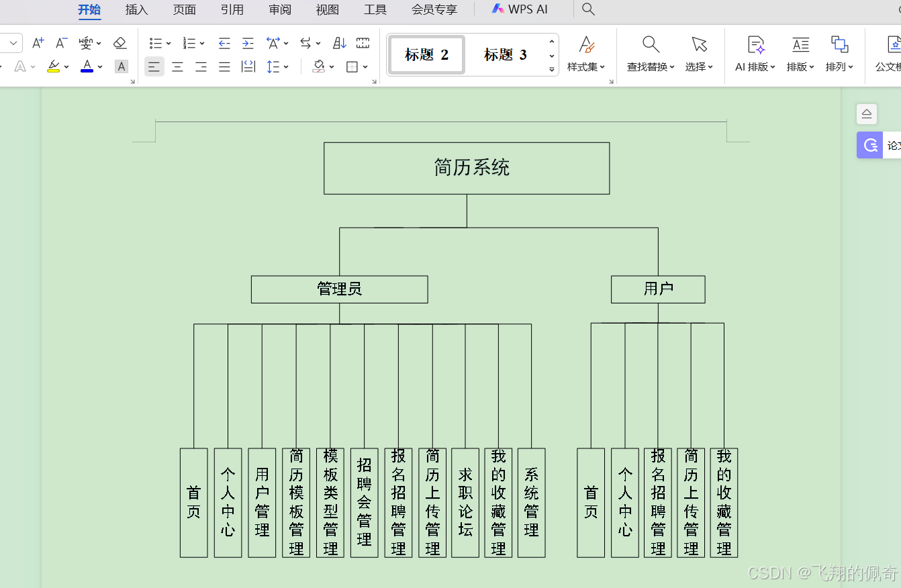This screenshot has height=588, width=901.
Task: Click paragraph shading paint bucket icon
Action: [x=319, y=66]
